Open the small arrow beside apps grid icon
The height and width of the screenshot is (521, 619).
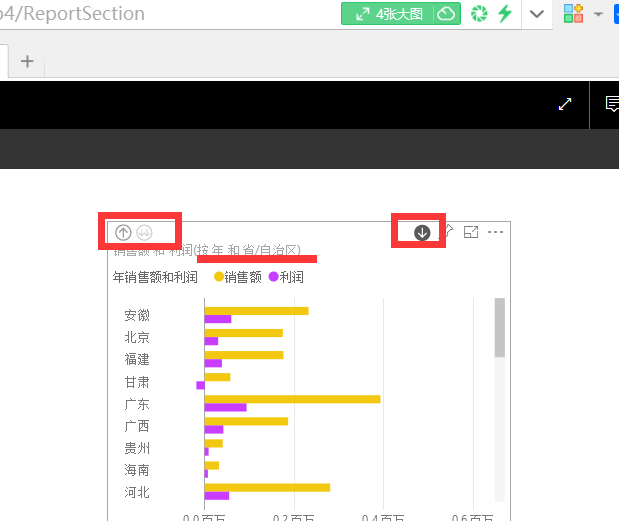tap(598, 15)
